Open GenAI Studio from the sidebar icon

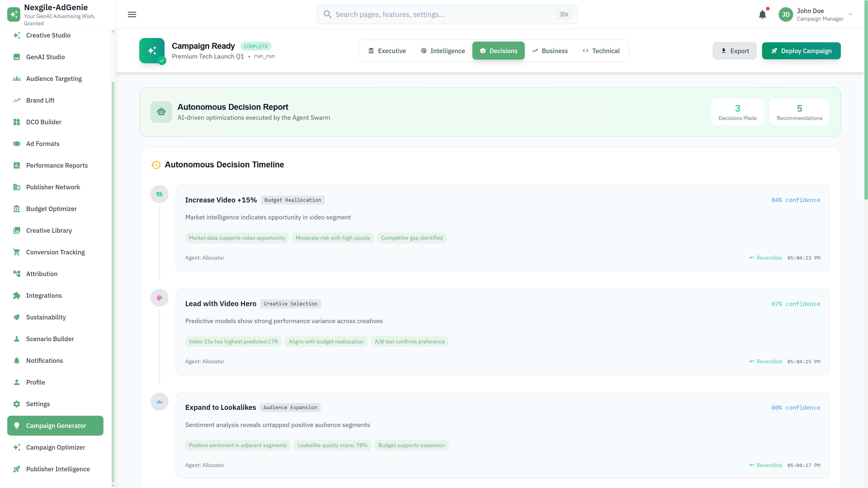tap(17, 57)
